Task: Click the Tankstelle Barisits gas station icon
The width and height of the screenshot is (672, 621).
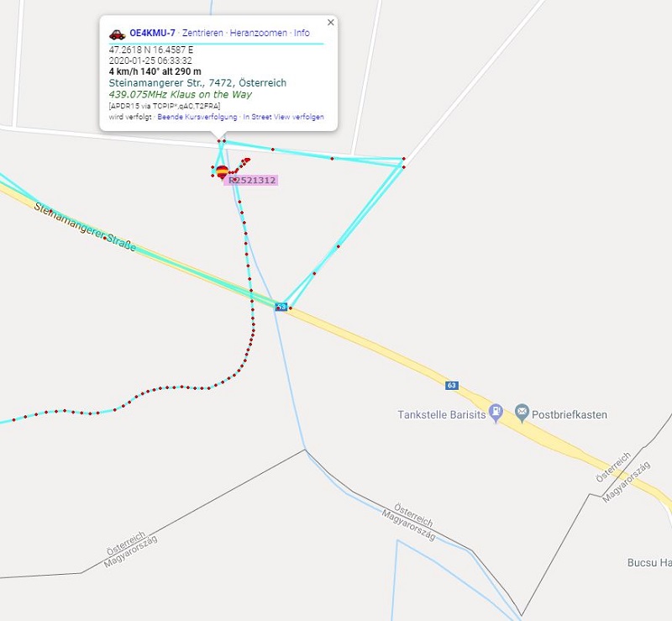Action: tap(496, 413)
